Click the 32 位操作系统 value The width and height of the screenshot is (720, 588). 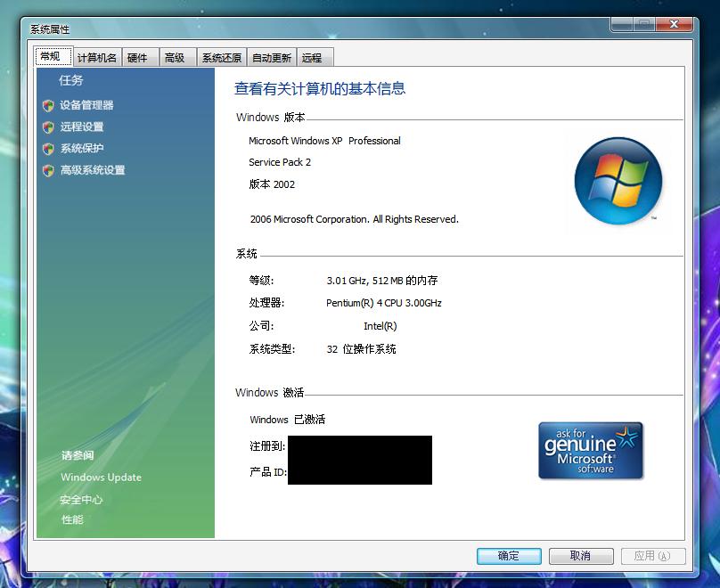tap(362, 349)
